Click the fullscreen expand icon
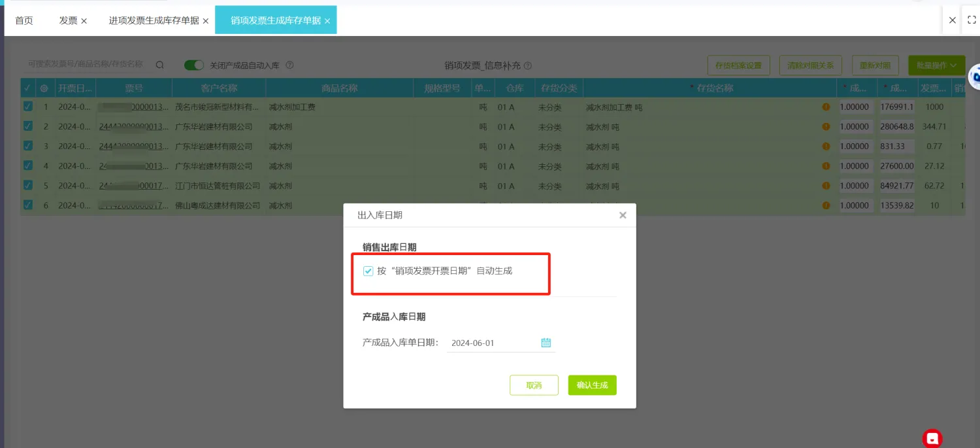 [972, 20]
